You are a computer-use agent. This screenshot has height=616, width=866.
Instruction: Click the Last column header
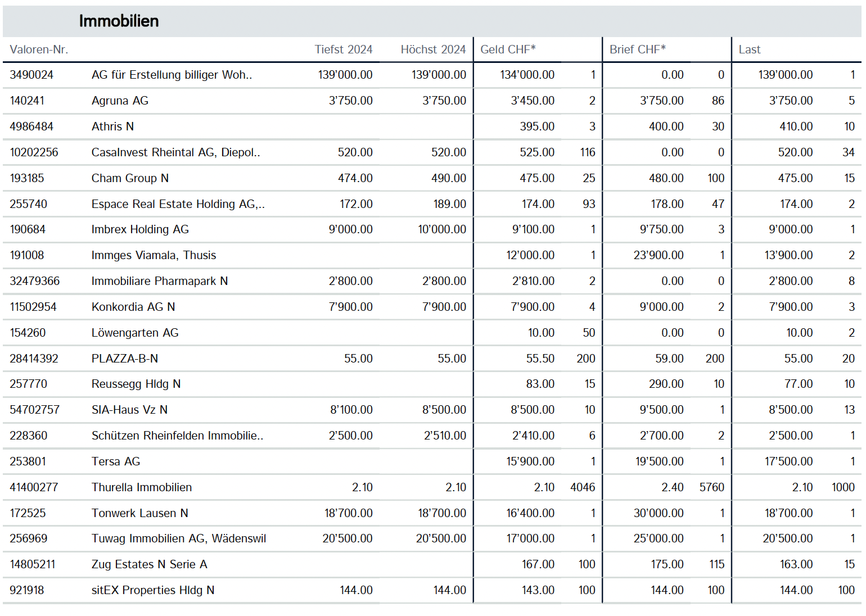[x=749, y=49]
